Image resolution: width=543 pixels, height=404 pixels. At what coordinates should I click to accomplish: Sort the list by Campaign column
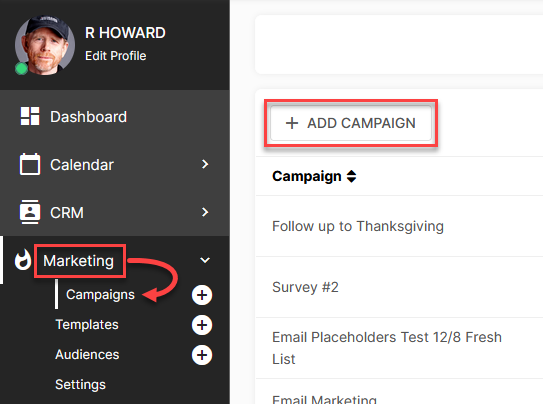coord(351,176)
